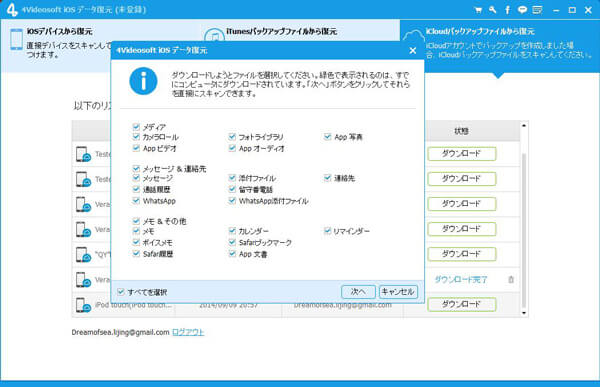The image size is (600, 387).
Task: Uncheck the カレンダー checkbox
Action: [232, 231]
